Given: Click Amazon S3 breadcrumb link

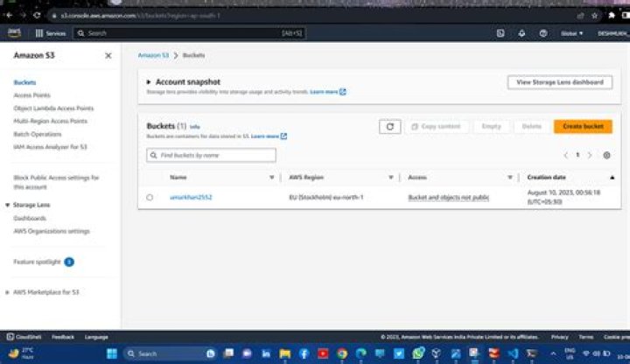Looking at the screenshot, I should pyautogui.click(x=153, y=55).
